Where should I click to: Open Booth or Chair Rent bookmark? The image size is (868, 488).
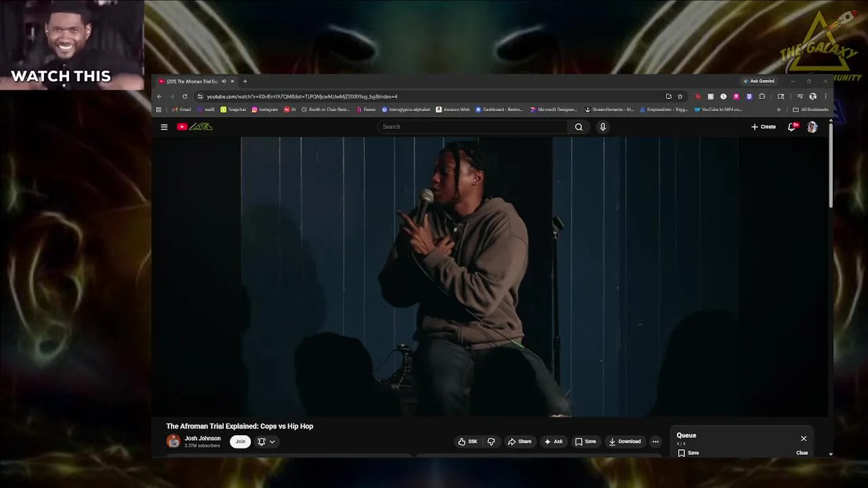point(325,110)
